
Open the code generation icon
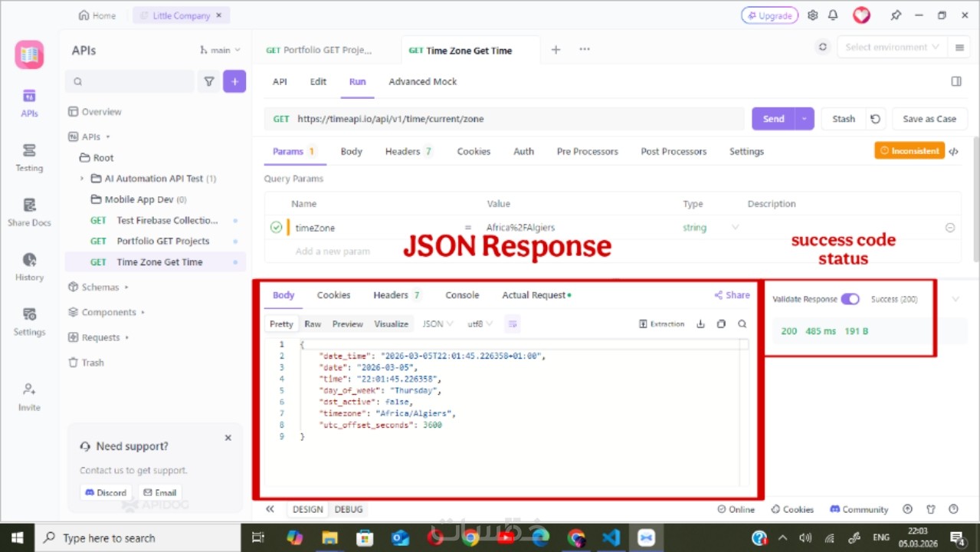coord(954,151)
